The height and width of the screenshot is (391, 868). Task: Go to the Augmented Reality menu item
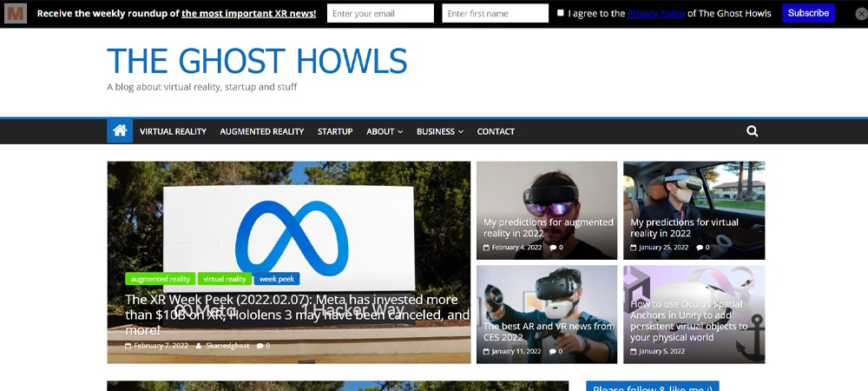262,131
